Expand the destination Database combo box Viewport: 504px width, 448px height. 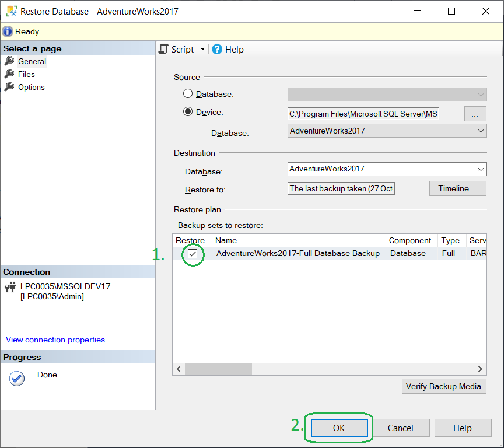click(x=481, y=169)
